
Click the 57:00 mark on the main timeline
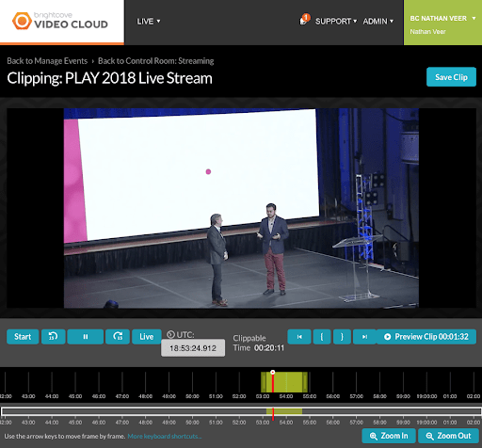click(x=356, y=396)
